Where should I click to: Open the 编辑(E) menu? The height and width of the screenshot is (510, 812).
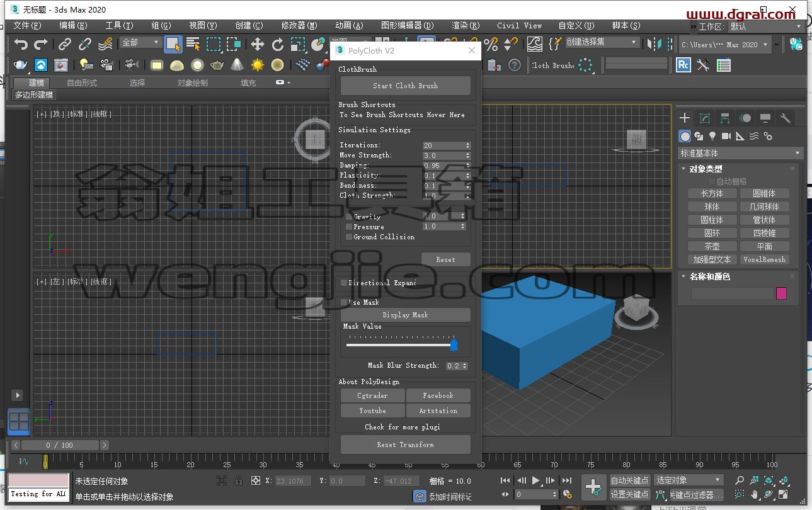pos(73,26)
